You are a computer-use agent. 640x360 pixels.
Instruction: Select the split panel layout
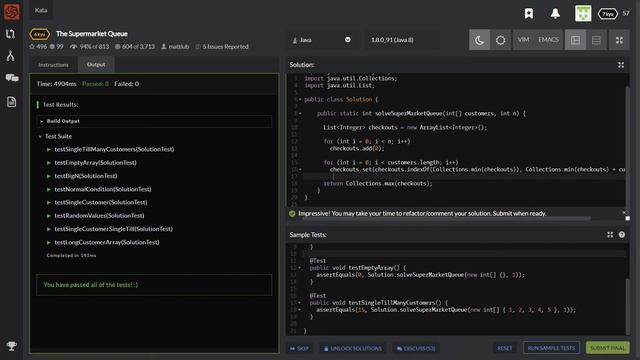[575, 40]
